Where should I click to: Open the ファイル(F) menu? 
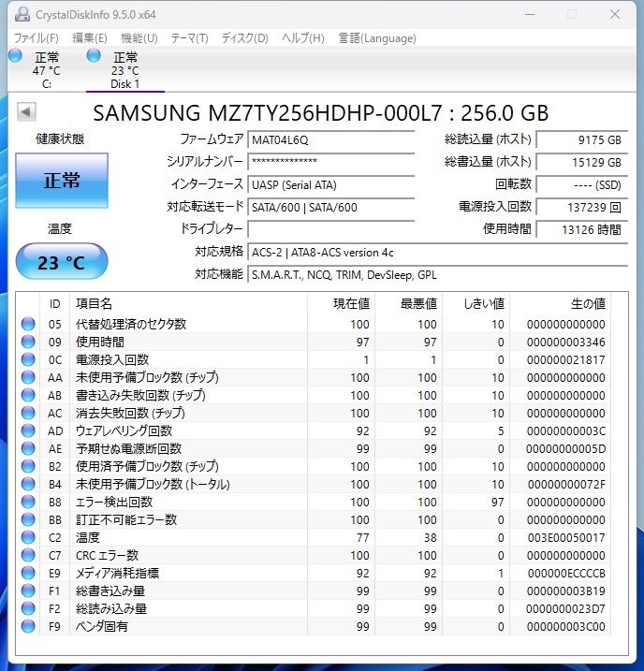tap(36, 38)
